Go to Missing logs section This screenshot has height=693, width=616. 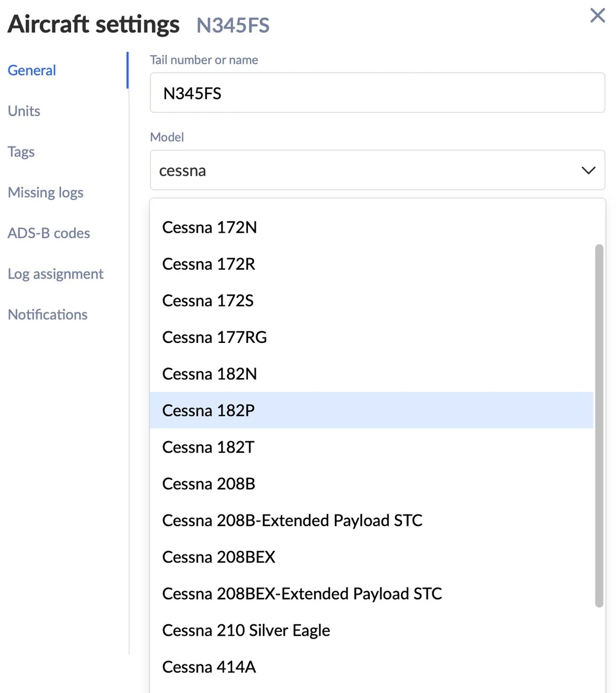coord(46,193)
